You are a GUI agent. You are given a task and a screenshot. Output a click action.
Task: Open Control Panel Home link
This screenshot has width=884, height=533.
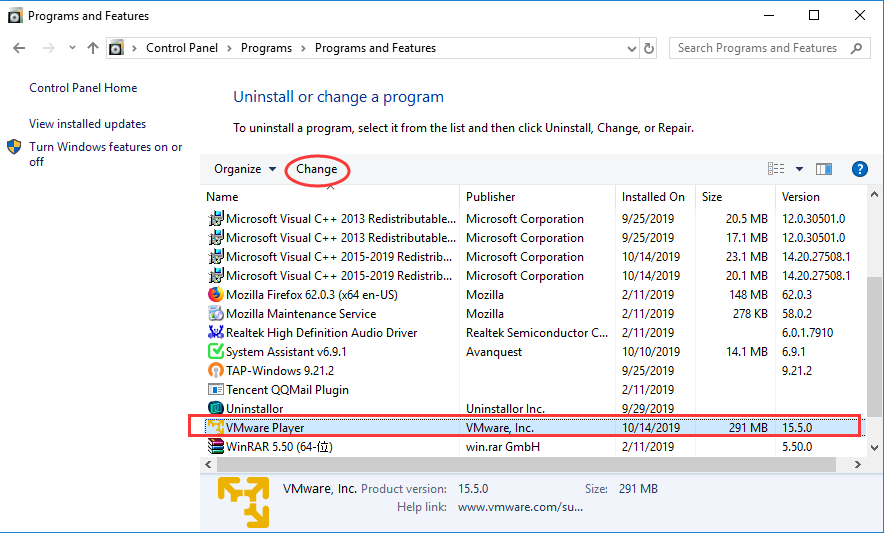(83, 87)
